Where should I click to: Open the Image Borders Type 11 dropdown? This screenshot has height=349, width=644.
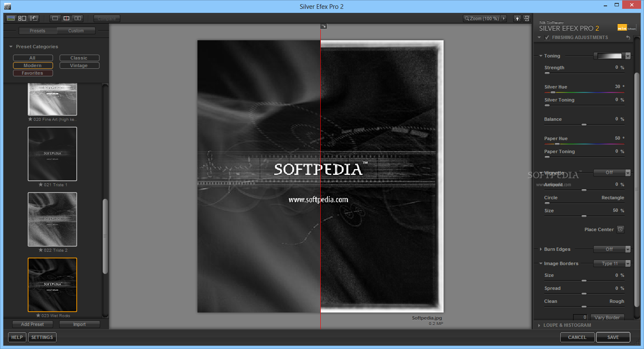[612, 263]
